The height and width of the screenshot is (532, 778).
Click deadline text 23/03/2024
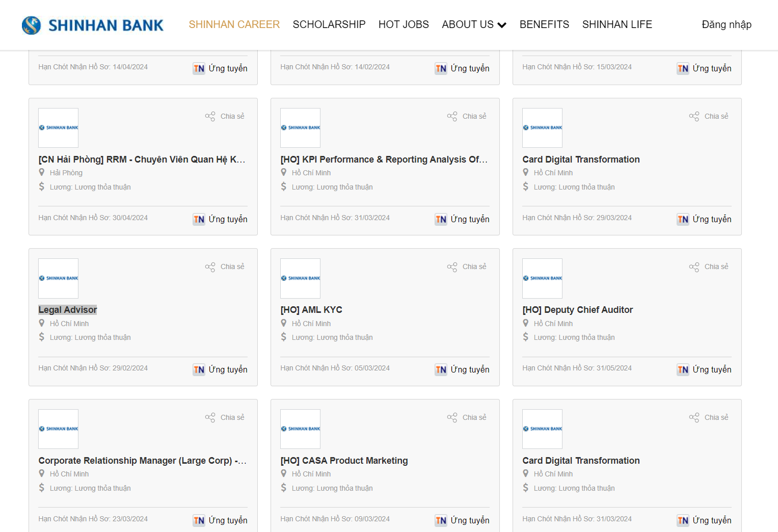[93, 519]
